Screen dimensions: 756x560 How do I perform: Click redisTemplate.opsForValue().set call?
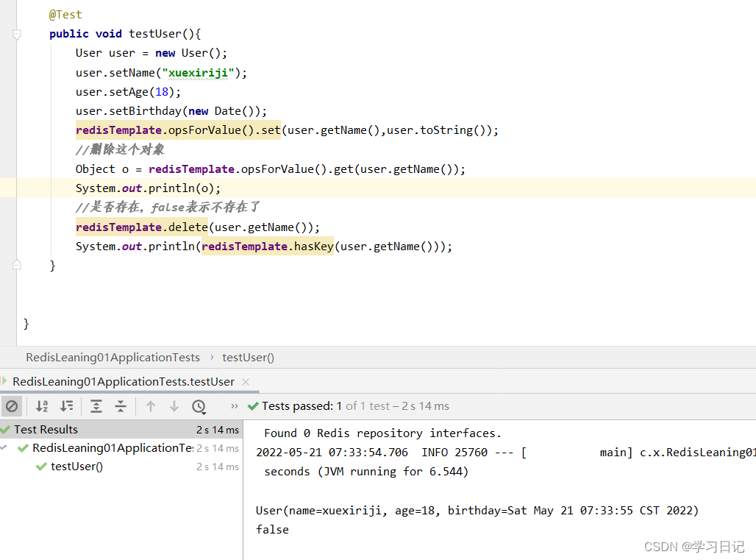pyautogui.click(x=178, y=130)
